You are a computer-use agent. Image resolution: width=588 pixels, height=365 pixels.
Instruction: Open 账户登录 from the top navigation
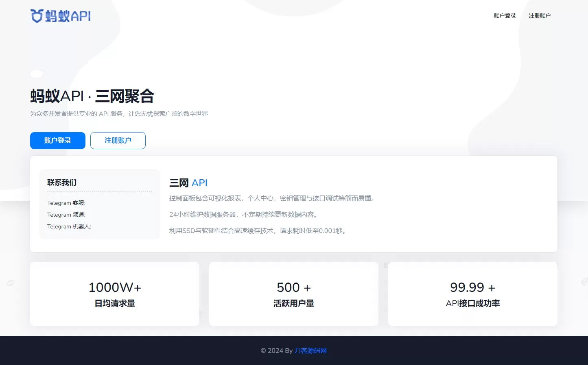pos(504,15)
